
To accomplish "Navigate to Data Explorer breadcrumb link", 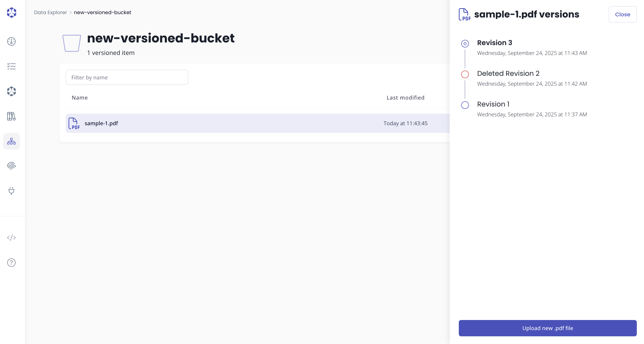I will click(51, 12).
